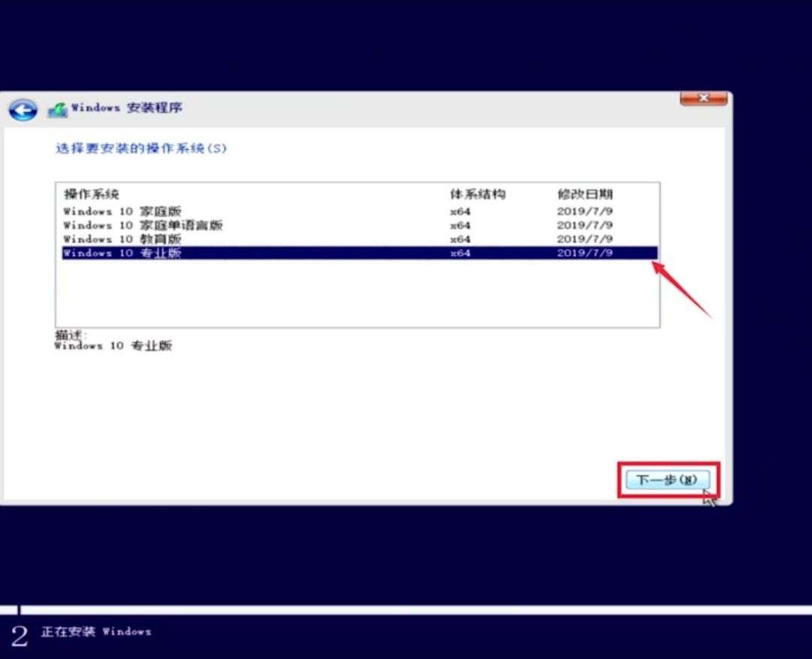The width and height of the screenshot is (812, 659).
Task: Choose Windows 10 教育版 in the list
Action: (360, 239)
